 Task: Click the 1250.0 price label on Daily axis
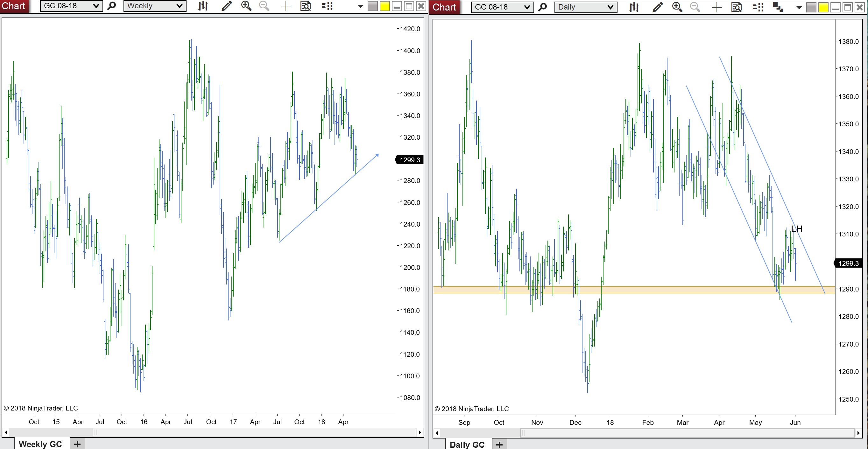click(849, 399)
